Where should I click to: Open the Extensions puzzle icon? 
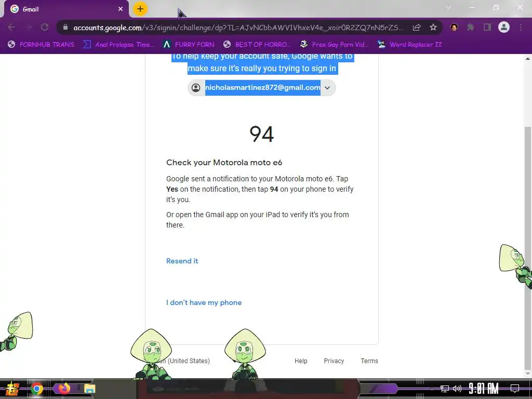coord(471,27)
